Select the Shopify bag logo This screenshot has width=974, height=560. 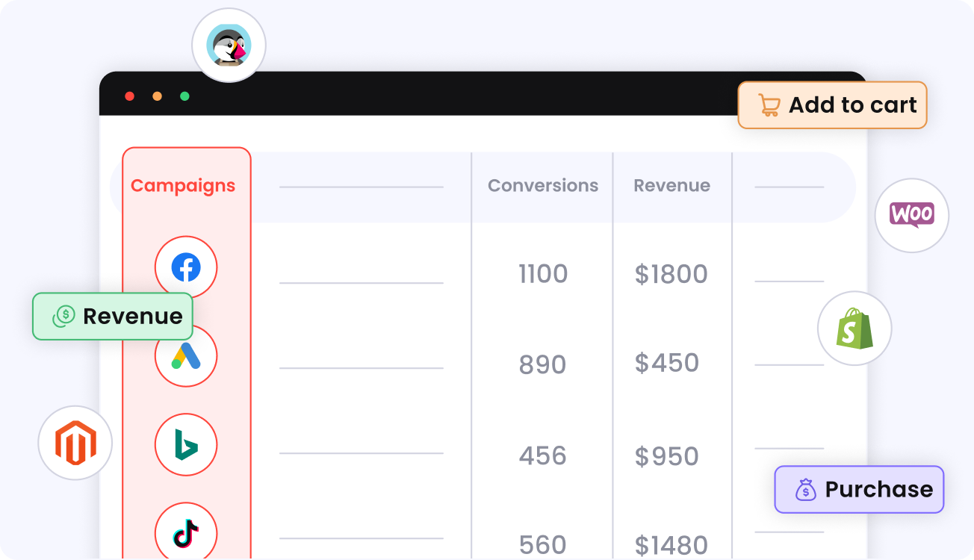854,329
